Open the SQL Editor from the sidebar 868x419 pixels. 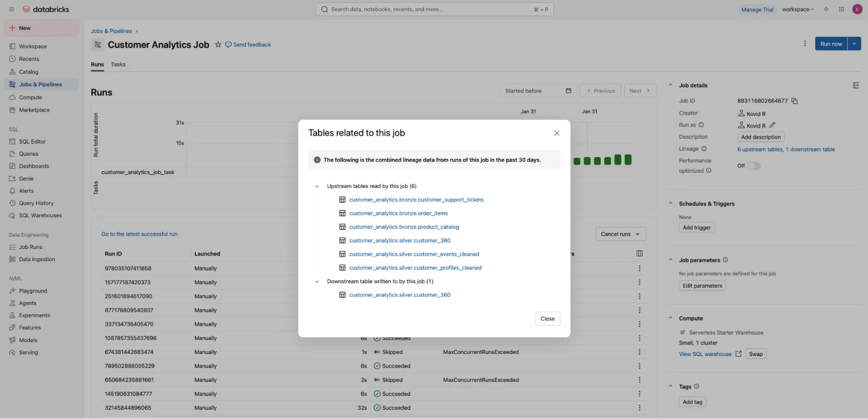[x=33, y=141]
